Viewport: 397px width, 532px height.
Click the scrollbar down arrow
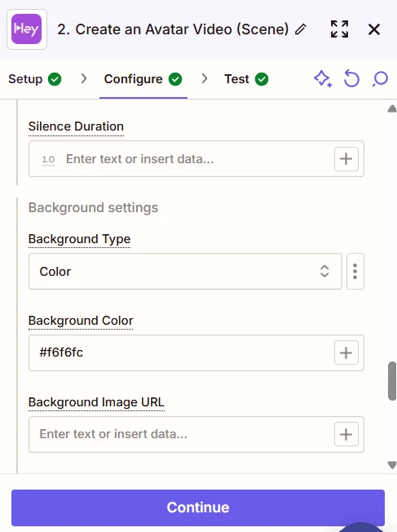[x=392, y=465]
